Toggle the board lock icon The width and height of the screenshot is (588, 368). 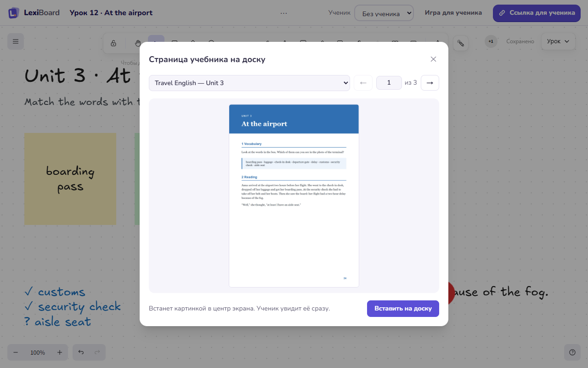click(x=113, y=43)
